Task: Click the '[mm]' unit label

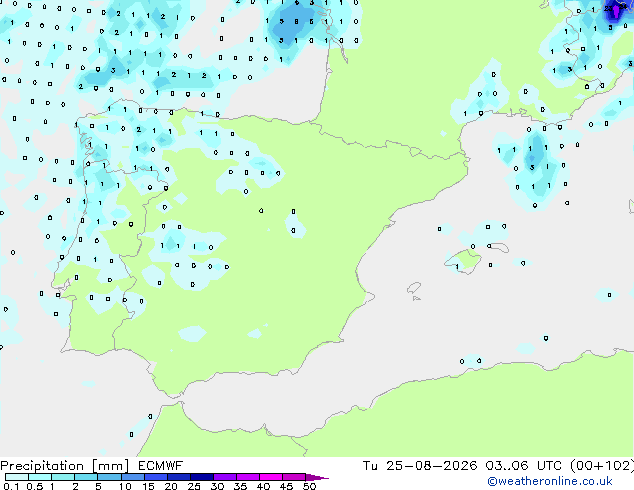Action: (x=111, y=466)
